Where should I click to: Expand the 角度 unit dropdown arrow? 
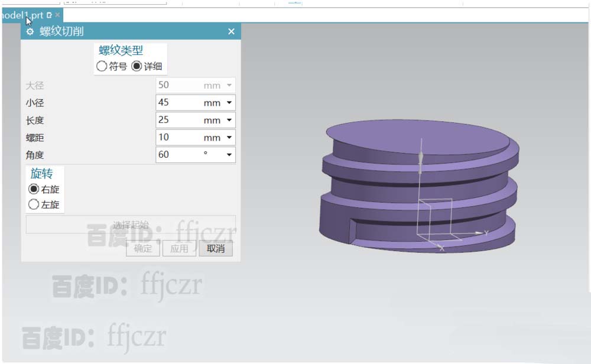pos(229,155)
